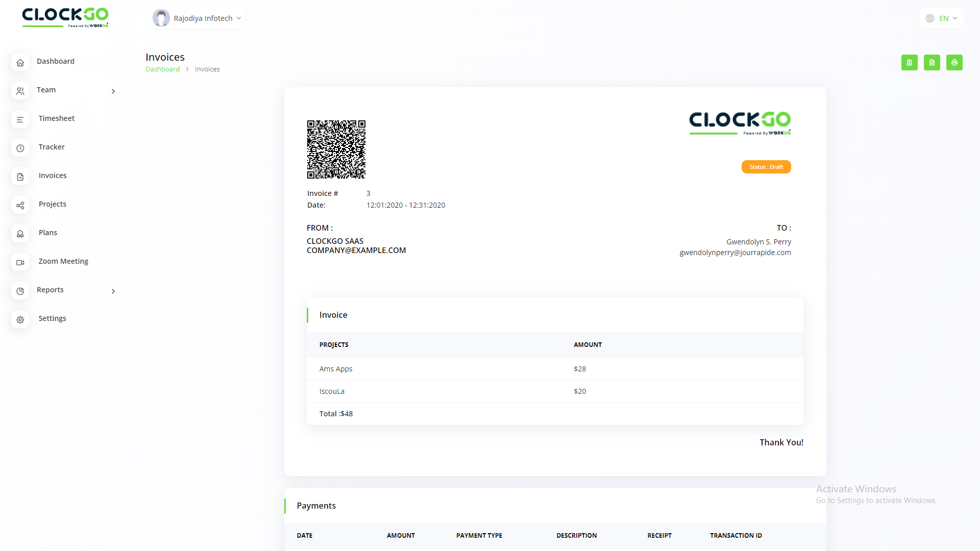Image resolution: width=980 pixels, height=551 pixels.
Task: Expand the Team submenu chevron
Action: point(113,91)
